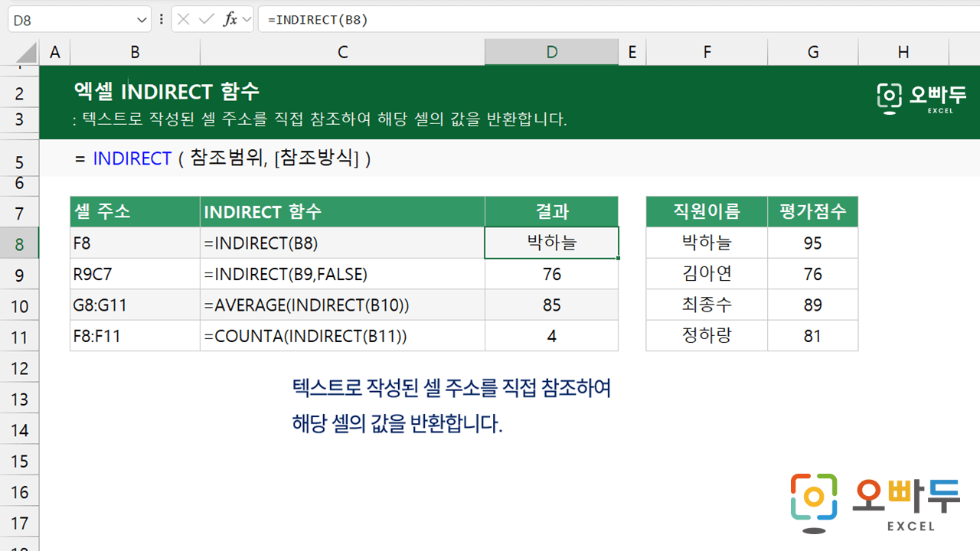Select row 13 header
980x551 pixels.
coord(19,399)
